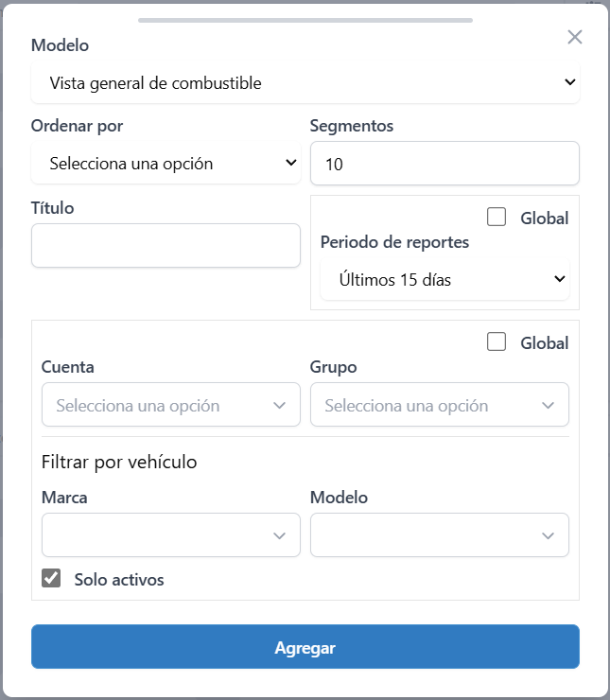Open the vehicle Modelo selector
Image resolution: width=610 pixels, height=700 pixels.
click(x=426, y=535)
